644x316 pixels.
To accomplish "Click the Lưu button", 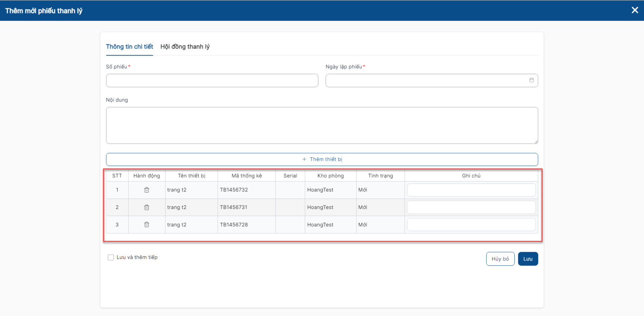I will click(528, 259).
